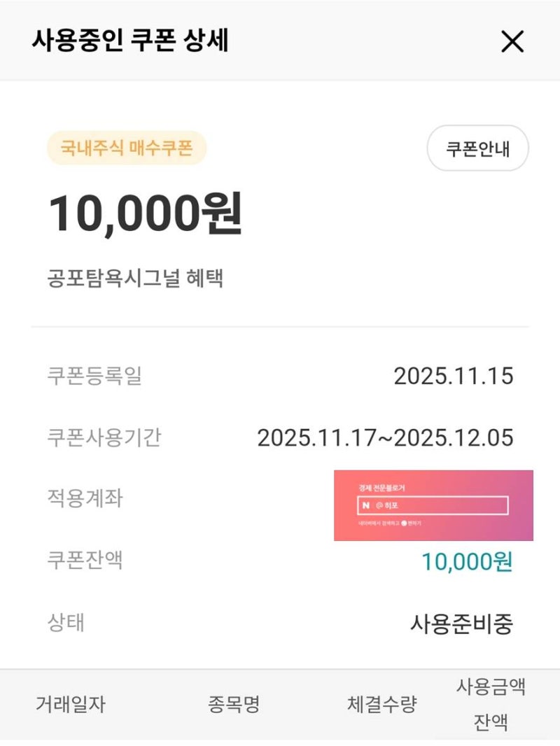The width and height of the screenshot is (560, 746).
Task: Tap the 국내주식 매수쿠폰 badge
Action: point(127,148)
